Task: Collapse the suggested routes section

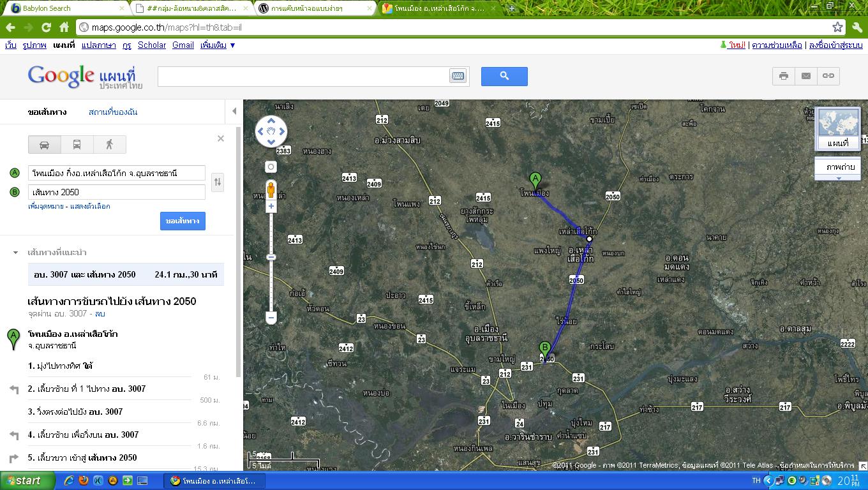Action: click(16, 253)
